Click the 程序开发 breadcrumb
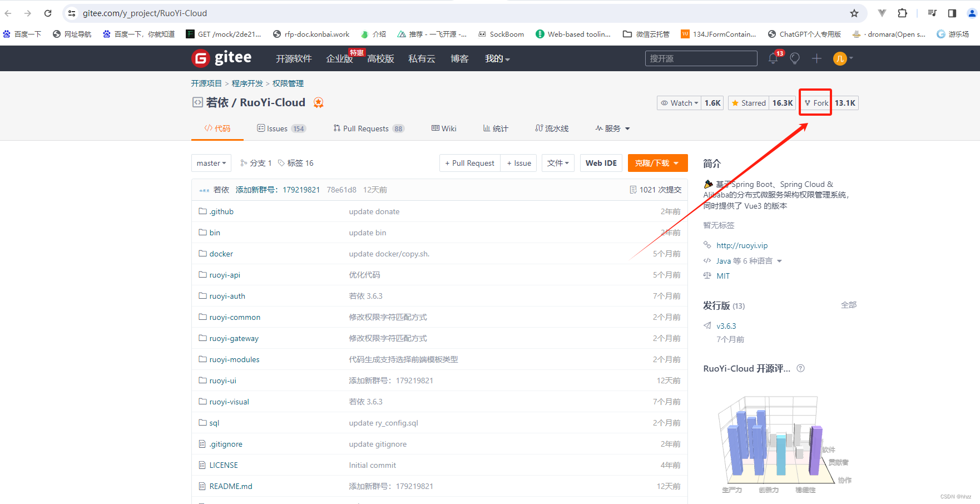This screenshot has width=980, height=504. 248,83
